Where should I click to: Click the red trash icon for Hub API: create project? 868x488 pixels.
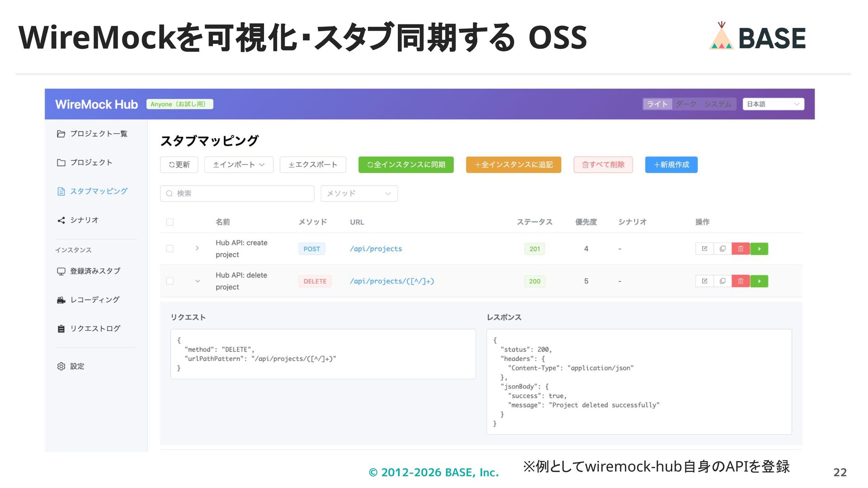(741, 249)
